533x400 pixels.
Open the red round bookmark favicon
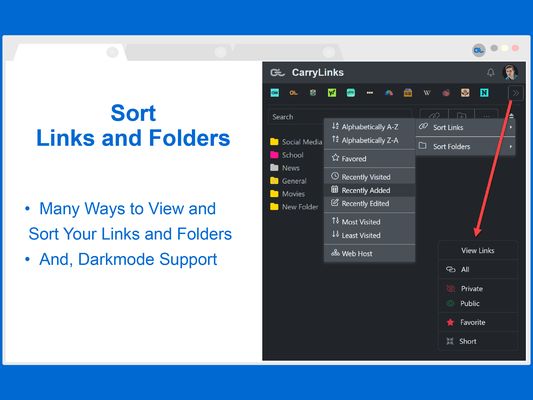click(x=446, y=92)
